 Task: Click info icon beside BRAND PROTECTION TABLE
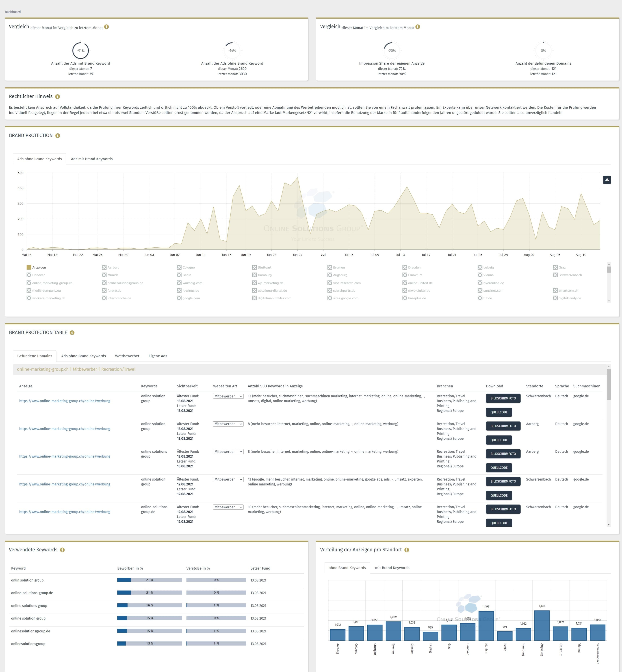tap(72, 332)
